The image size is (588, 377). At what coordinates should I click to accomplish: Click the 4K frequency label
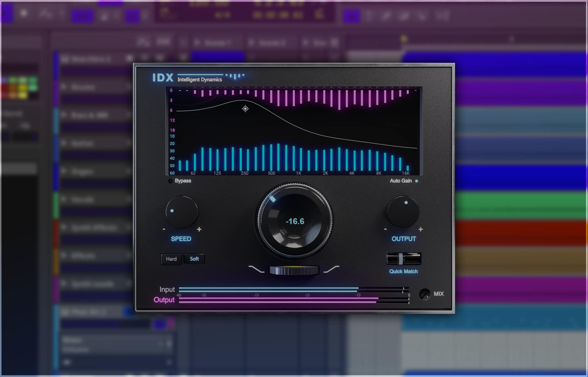tap(352, 173)
